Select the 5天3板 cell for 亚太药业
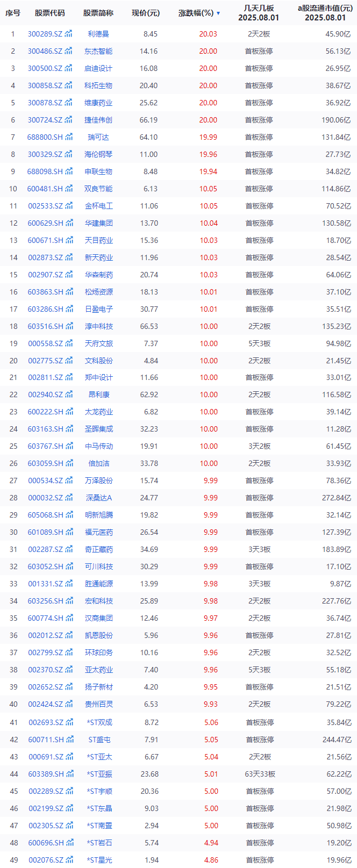 [x=259, y=670]
